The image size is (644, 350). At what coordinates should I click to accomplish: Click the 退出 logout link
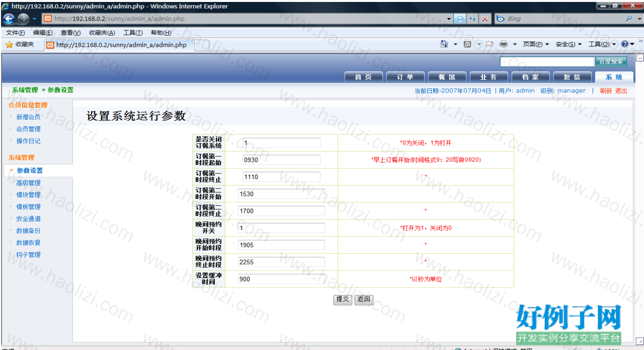click(x=621, y=91)
